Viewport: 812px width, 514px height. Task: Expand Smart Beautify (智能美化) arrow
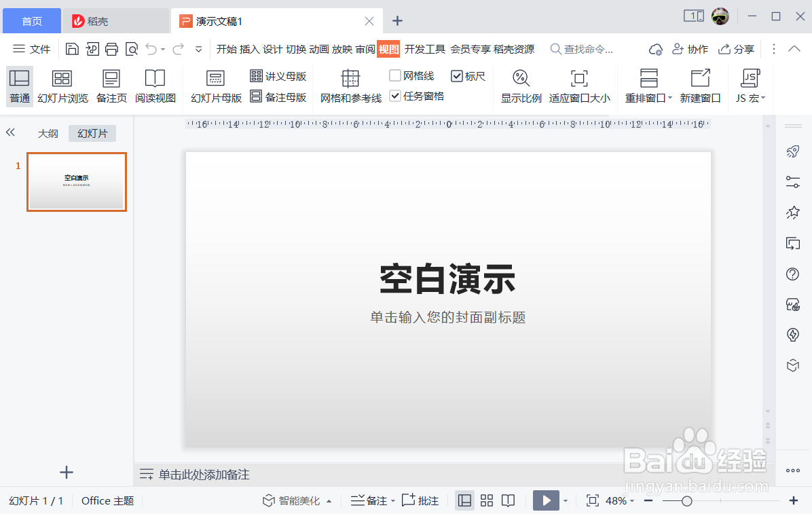point(329,501)
